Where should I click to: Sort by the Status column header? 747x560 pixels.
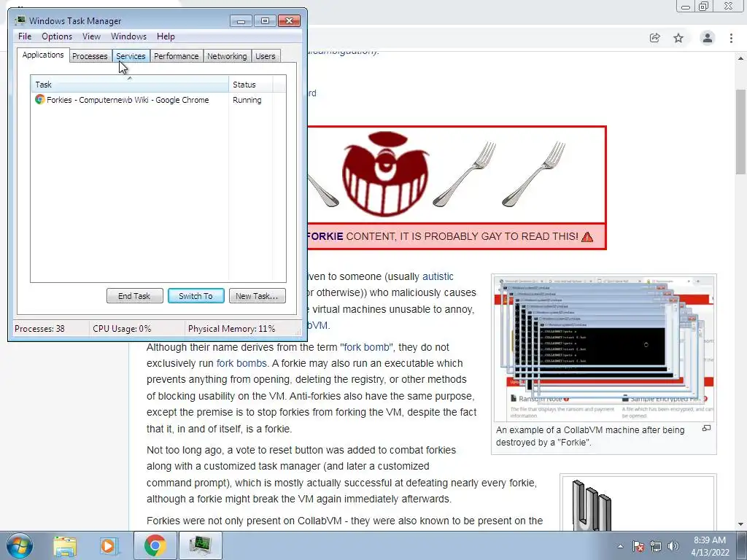[x=251, y=85]
